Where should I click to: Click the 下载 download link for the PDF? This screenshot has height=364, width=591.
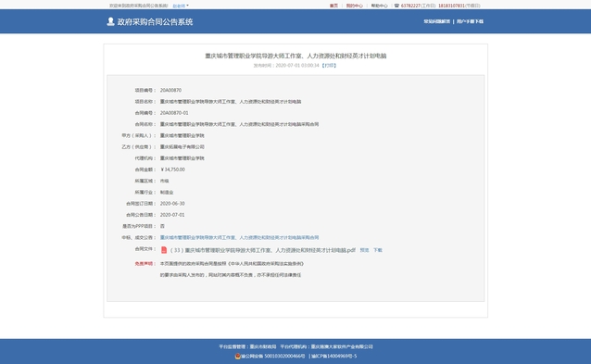[x=378, y=250]
